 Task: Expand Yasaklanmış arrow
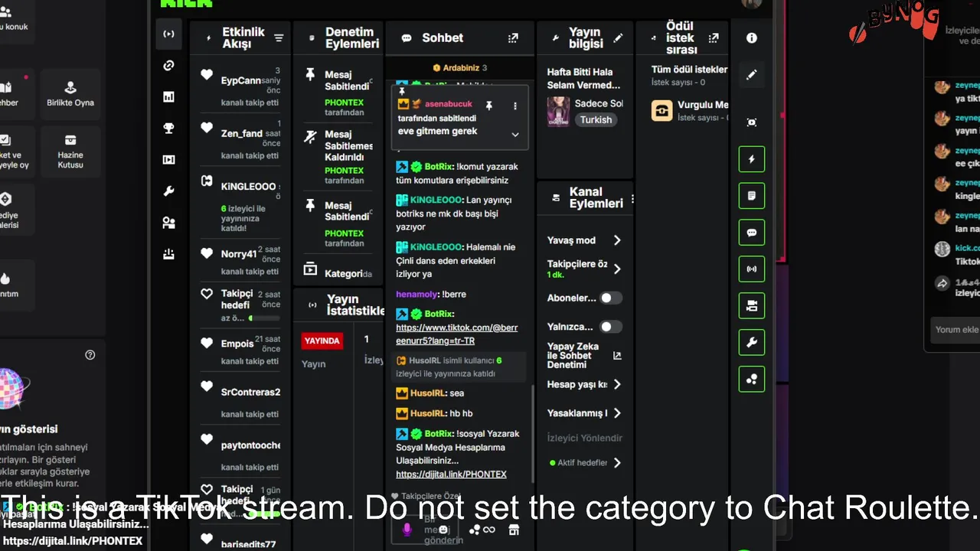617,413
